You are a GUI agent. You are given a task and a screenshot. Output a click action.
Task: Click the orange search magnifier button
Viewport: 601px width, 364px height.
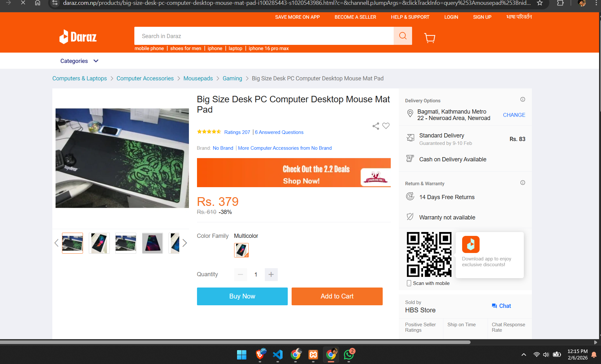coord(403,36)
